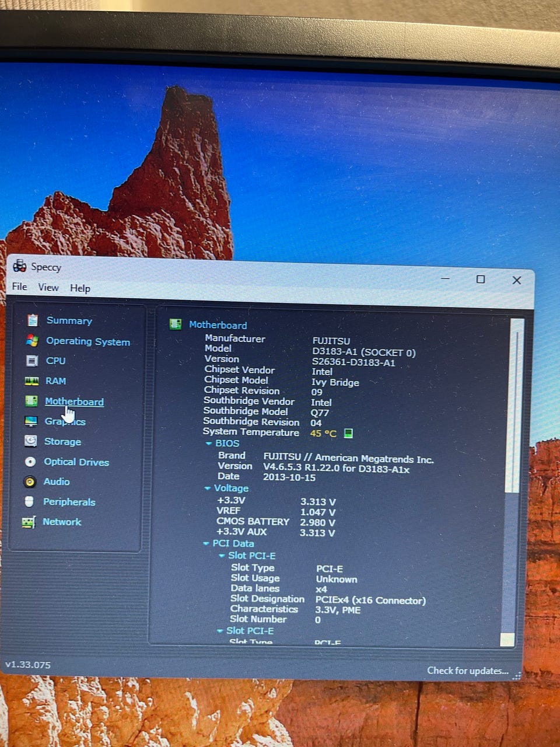Click the CMOS BATTERY 2.980 V value
Screen dimensions: 560x747
(x=317, y=522)
